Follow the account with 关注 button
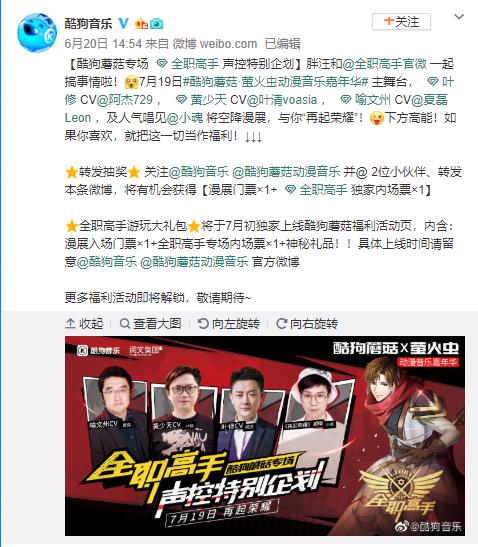Viewport: 478px width, 547px height. (401, 22)
